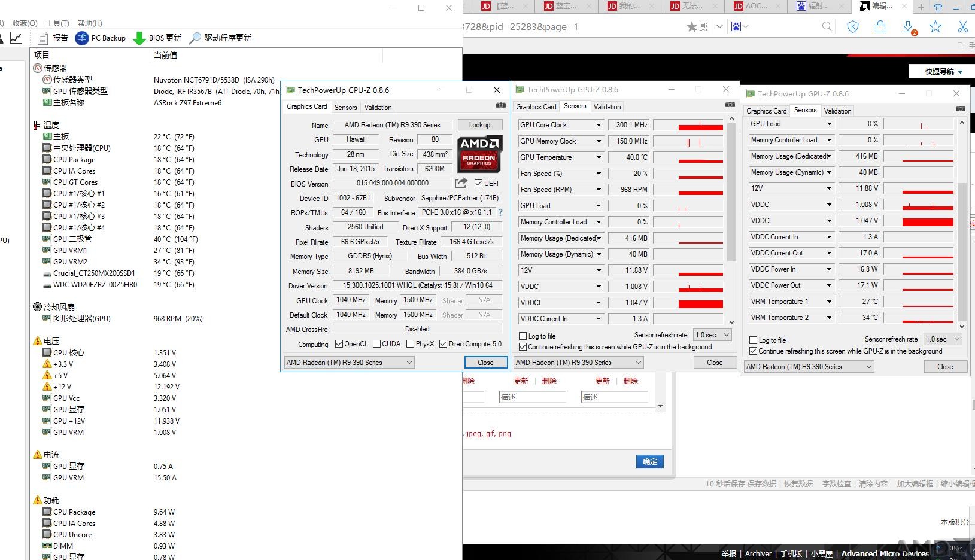Viewport: 975px width, 560px height.
Task: Click the Archiver footer link
Action: click(x=758, y=554)
